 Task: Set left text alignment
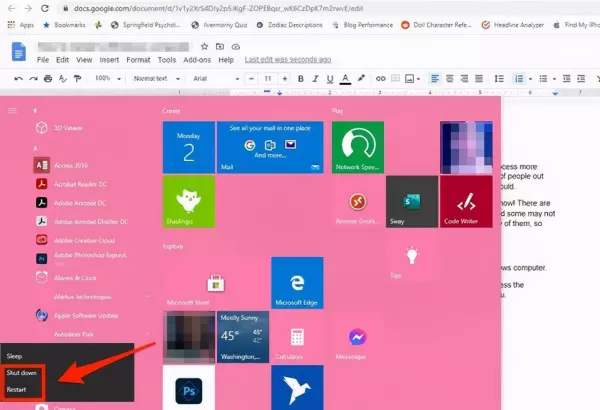435,78
